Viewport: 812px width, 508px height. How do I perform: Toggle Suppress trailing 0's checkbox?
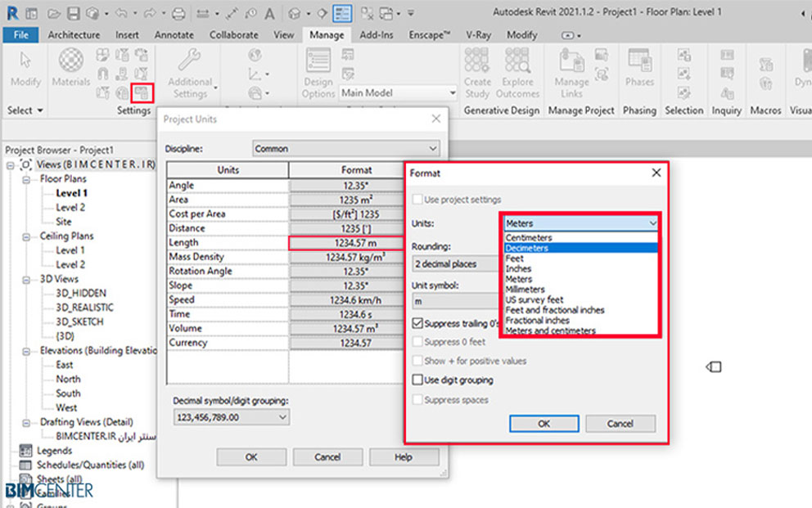coord(418,325)
